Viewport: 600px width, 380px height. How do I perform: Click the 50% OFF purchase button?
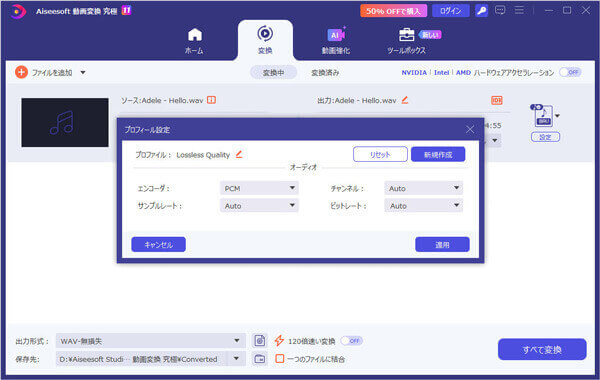[x=393, y=11]
